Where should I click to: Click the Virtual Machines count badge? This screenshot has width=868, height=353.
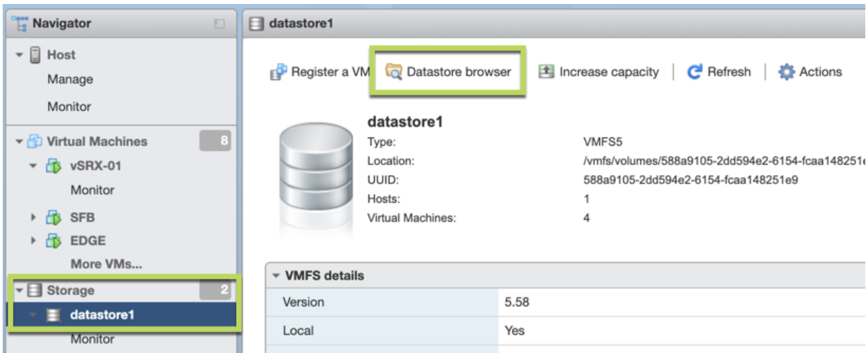click(215, 141)
